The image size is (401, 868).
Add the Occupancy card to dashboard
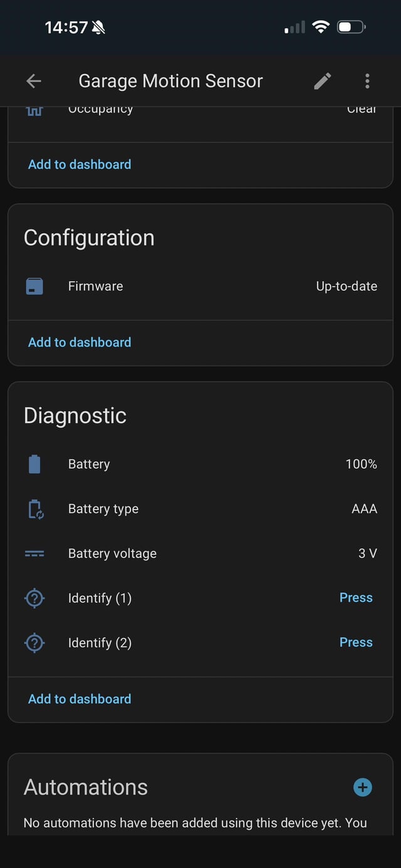[x=79, y=164]
